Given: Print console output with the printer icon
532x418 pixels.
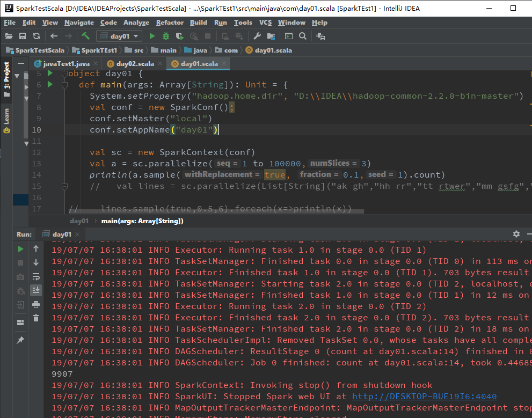Looking at the screenshot, I should tap(36, 304).
